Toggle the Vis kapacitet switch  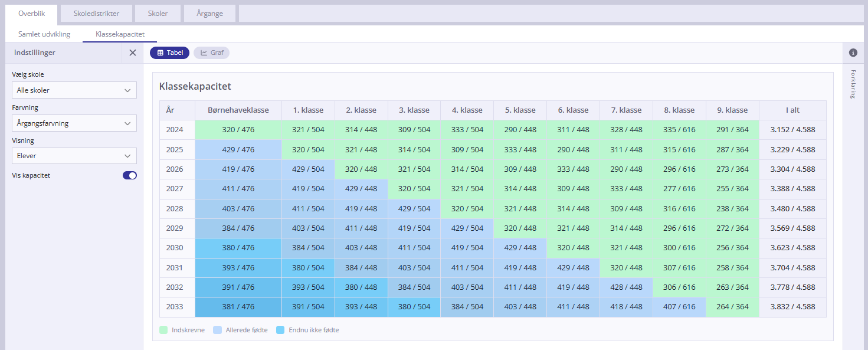tap(129, 175)
